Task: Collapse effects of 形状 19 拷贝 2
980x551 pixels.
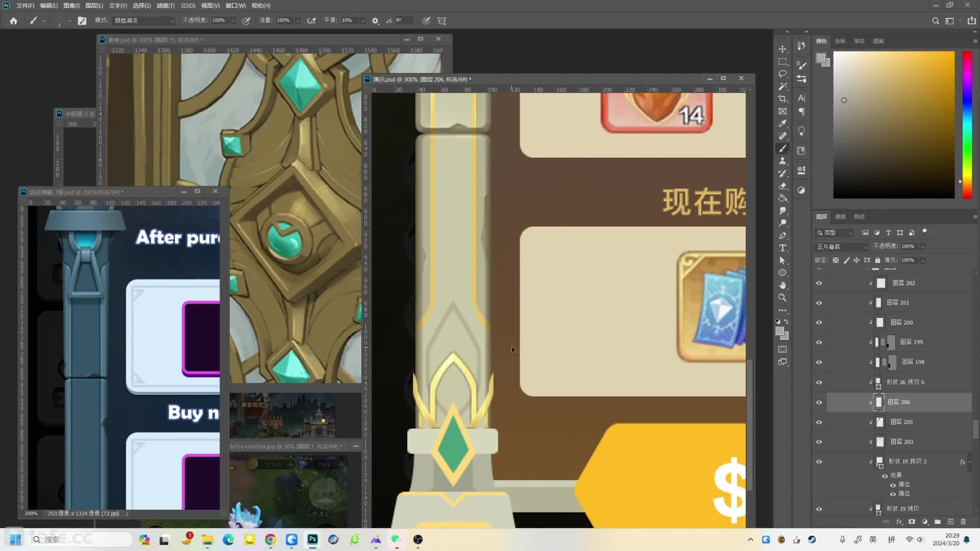Action: (970, 462)
